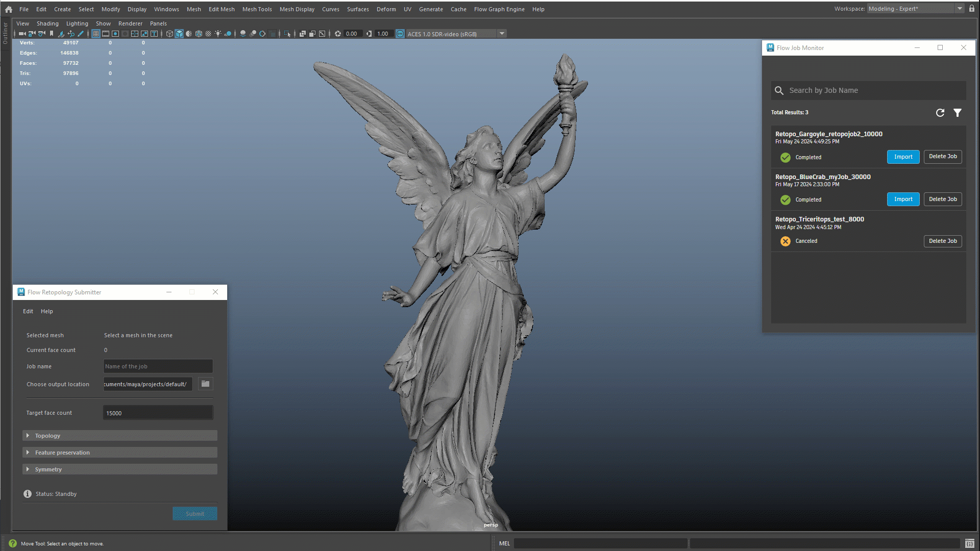The height and width of the screenshot is (551, 980).
Task: Open the Shading menu in the viewport panel
Action: pyautogui.click(x=47, y=23)
